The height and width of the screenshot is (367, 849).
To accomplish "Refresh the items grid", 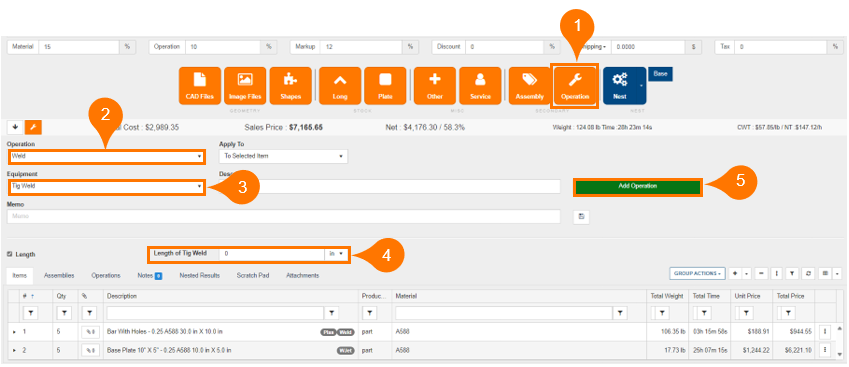I will [x=808, y=274].
